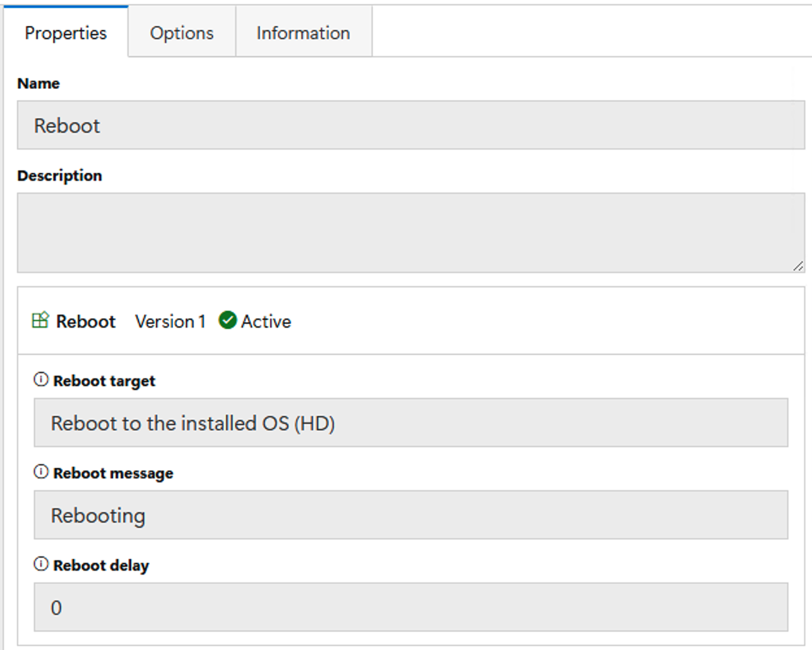This screenshot has height=650, width=812.
Task: Open the Reboot target dropdown field
Action: click(x=411, y=422)
